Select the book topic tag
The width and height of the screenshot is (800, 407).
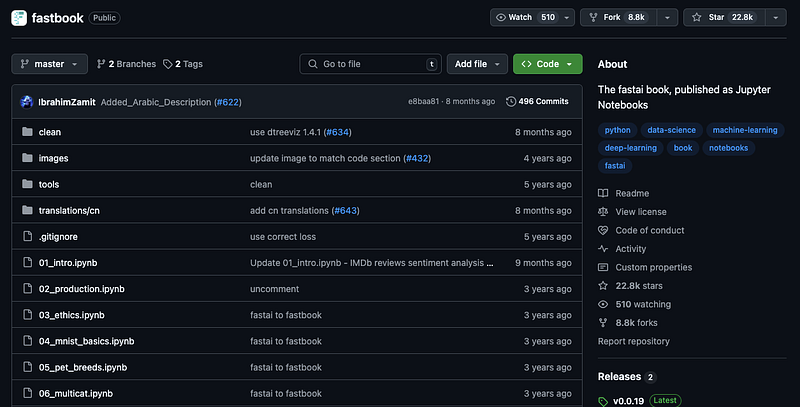683,148
